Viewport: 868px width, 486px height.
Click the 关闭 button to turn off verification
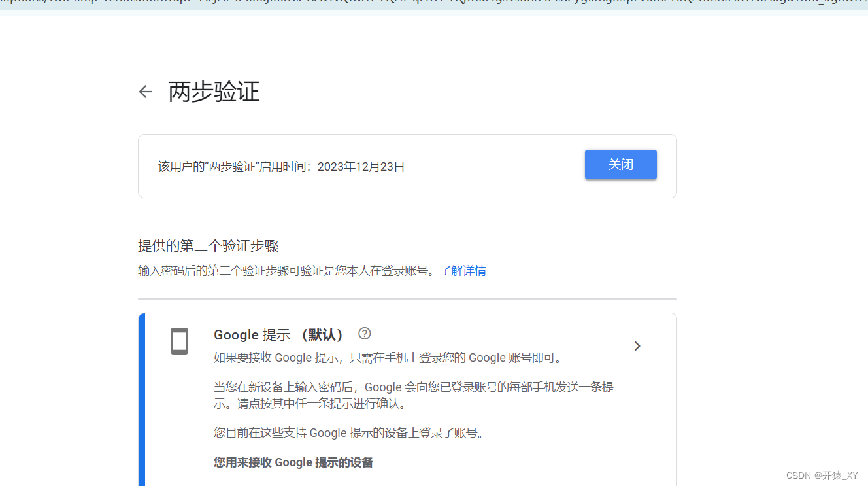pyautogui.click(x=620, y=164)
